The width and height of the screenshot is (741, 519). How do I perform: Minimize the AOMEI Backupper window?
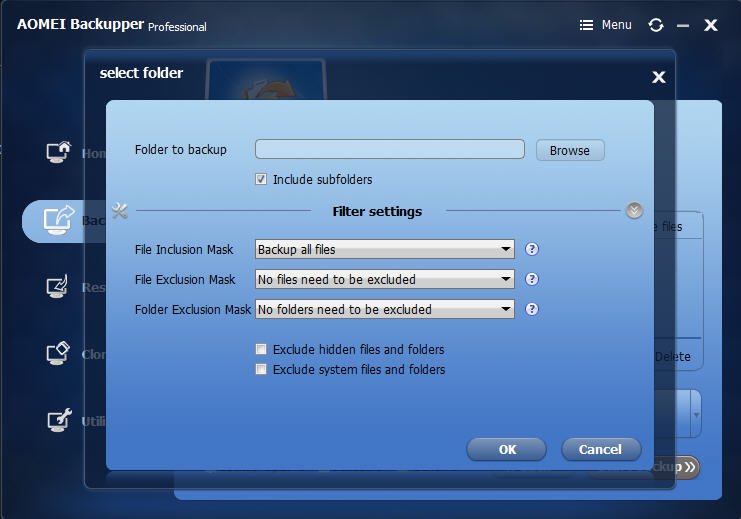click(x=683, y=26)
